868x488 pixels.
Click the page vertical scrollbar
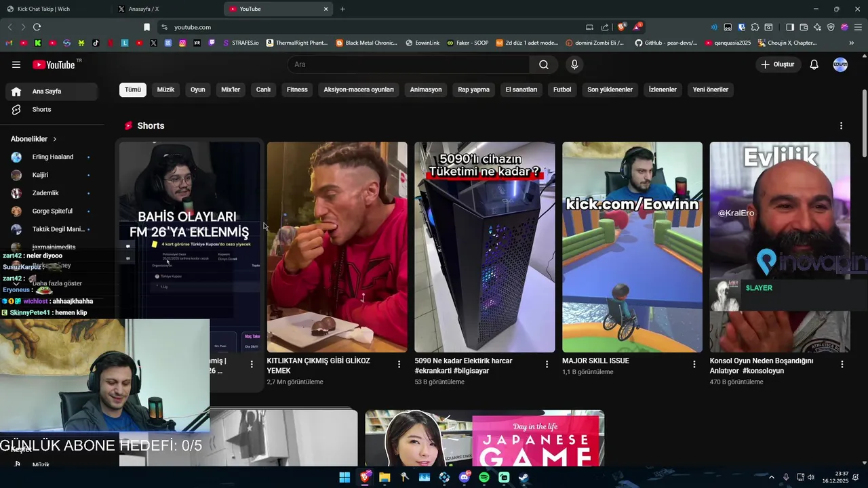coord(864,123)
